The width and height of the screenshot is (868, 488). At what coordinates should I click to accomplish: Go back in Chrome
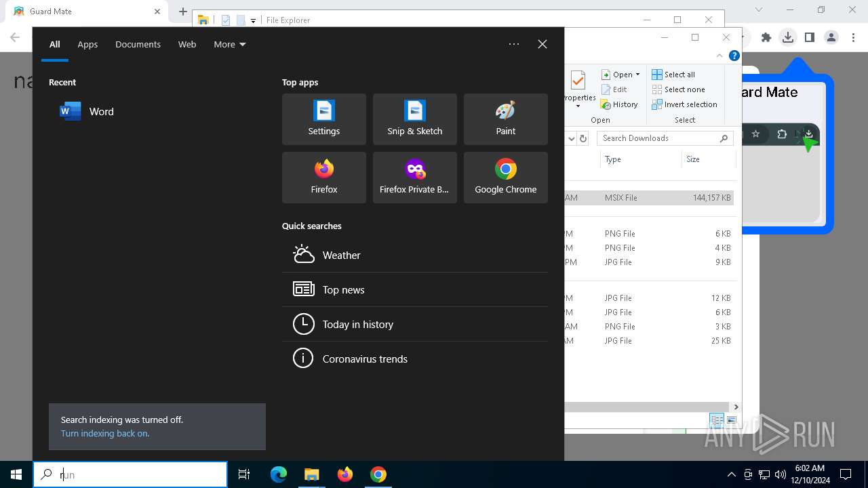[x=15, y=38]
